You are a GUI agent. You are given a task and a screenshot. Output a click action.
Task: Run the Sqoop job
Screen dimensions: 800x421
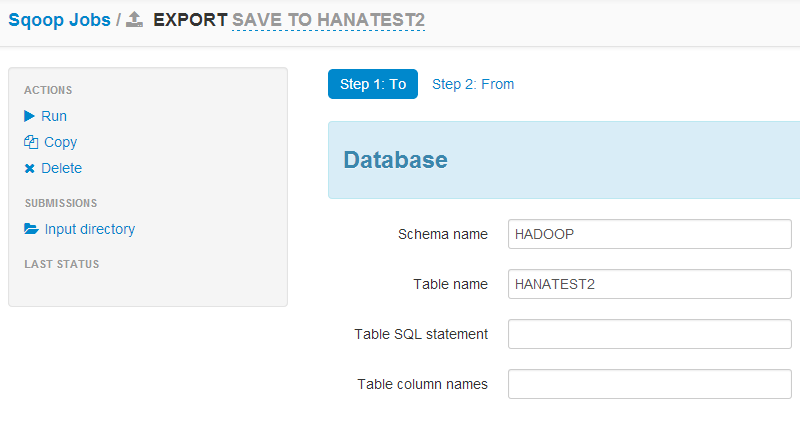pyautogui.click(x=54, y=116)
